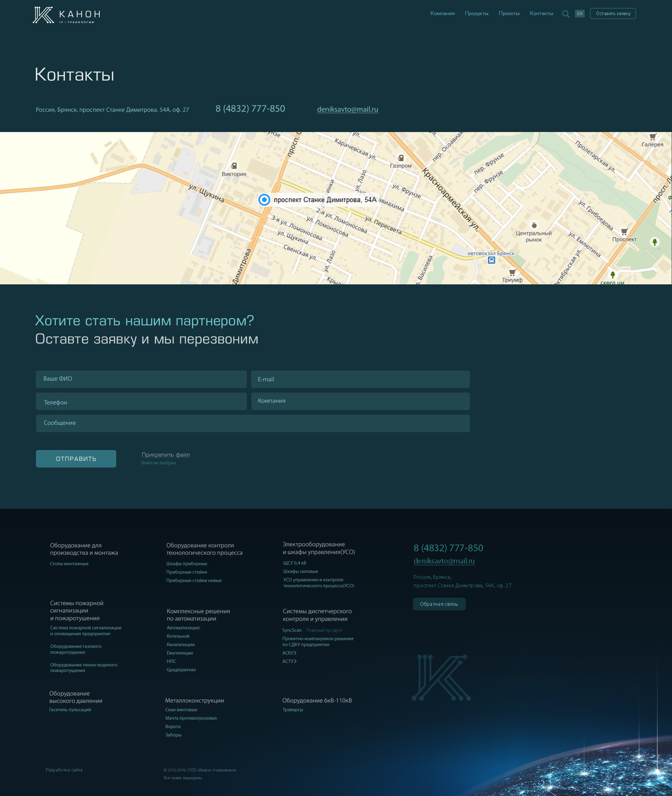The width and height of the screenshot is (672, 796).
Task: Open the Компания menu item
Action: tap(442, 14)
